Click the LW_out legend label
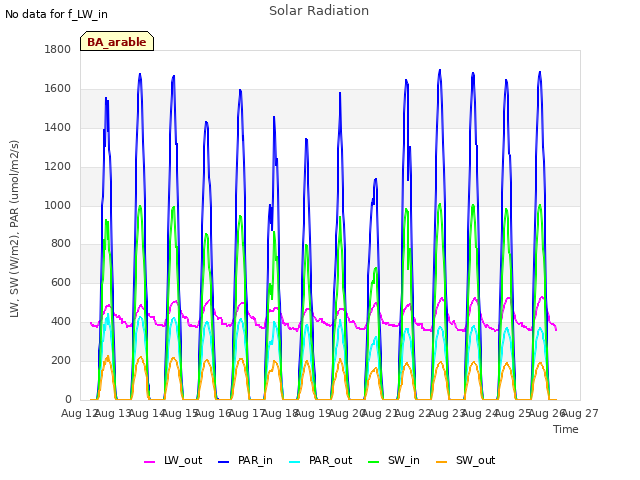640x480 pixels. pyautogui.click(x=183, y=460)
